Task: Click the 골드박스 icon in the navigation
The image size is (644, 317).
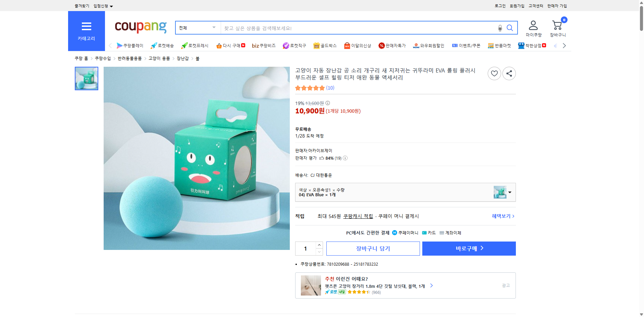Action: click(x=317, y=45)
